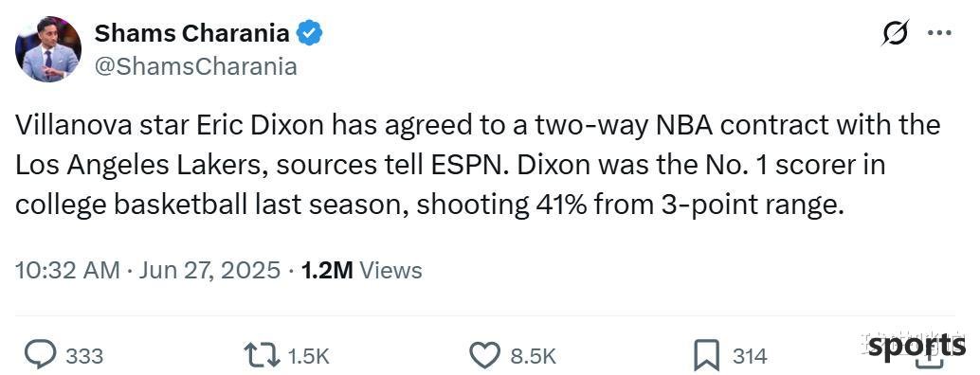Click the sports watermark logo
980x375 pixels.
coord(916,347)
